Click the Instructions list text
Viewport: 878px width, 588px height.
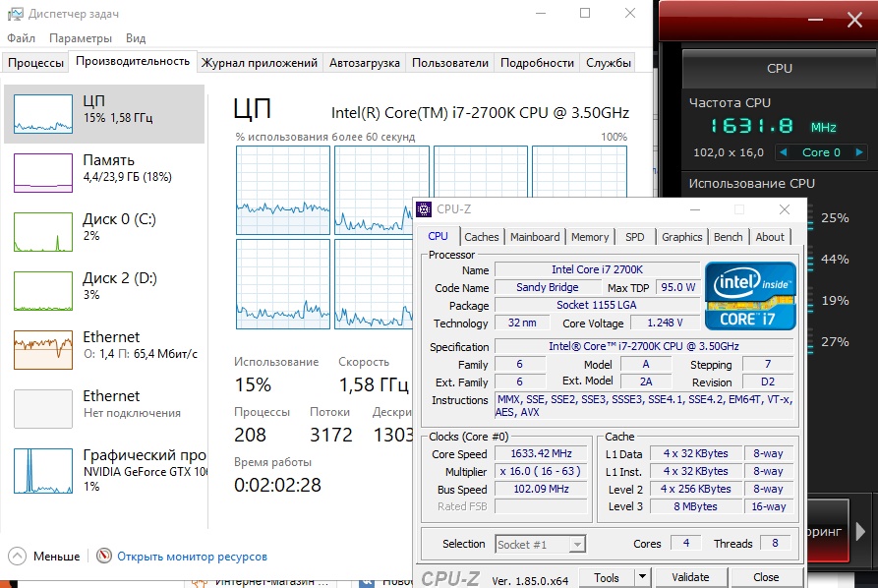pyautogui.click(x=644, y=405)
